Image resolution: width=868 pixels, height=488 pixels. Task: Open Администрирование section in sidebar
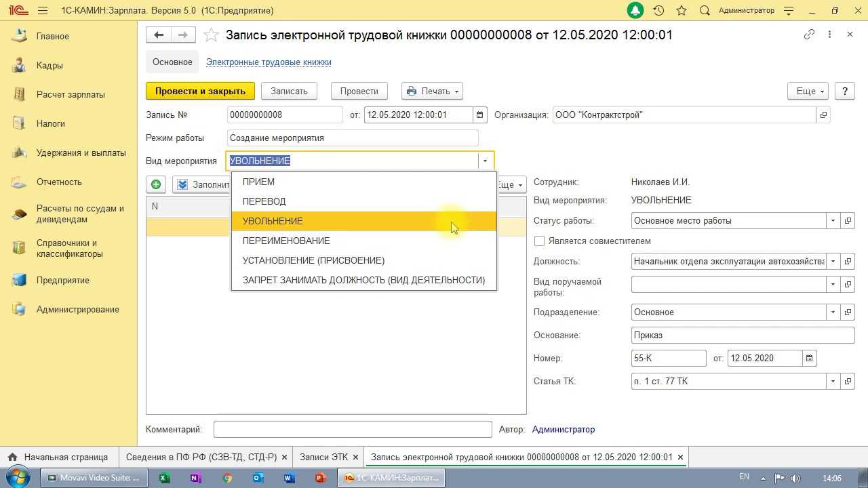77,310
